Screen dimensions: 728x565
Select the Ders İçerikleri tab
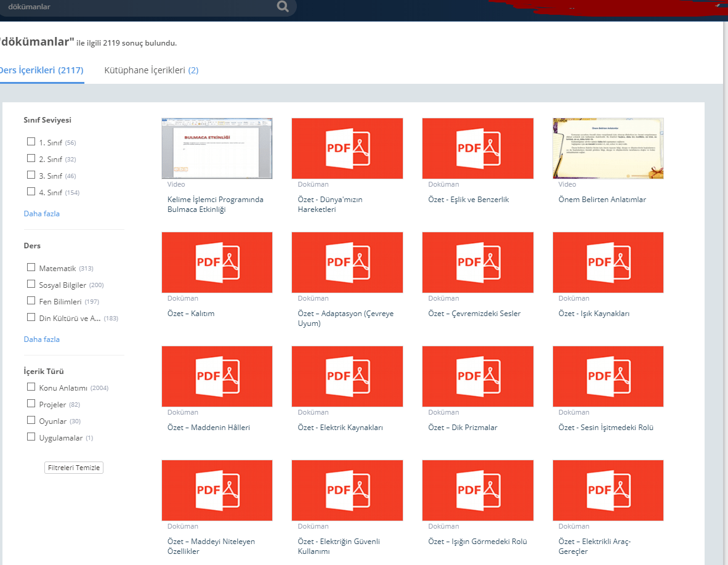41,70
